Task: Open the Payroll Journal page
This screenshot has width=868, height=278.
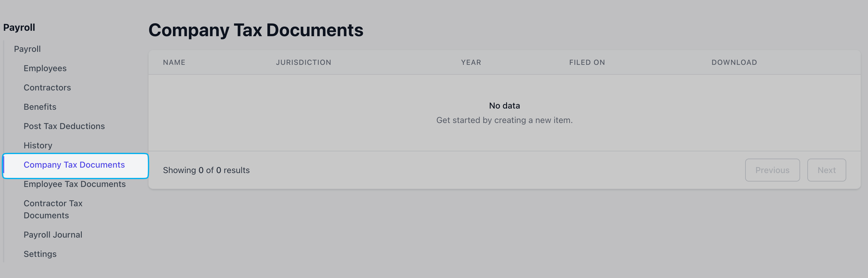Action: (53, 235)
